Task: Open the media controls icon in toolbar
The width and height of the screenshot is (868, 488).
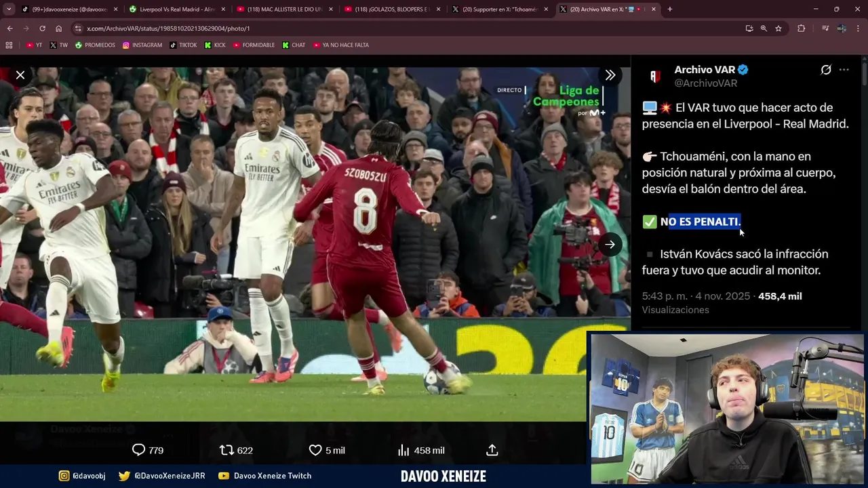Action: click(825, 28)
